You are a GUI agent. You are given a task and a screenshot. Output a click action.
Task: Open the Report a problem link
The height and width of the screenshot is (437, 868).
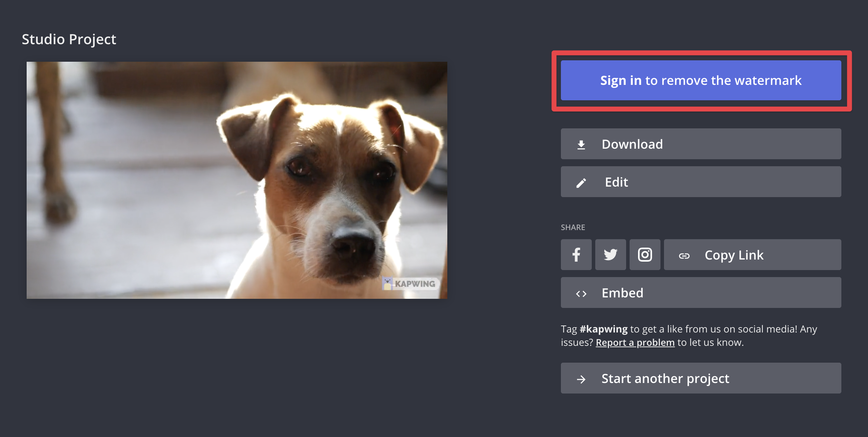coord(635,342)
